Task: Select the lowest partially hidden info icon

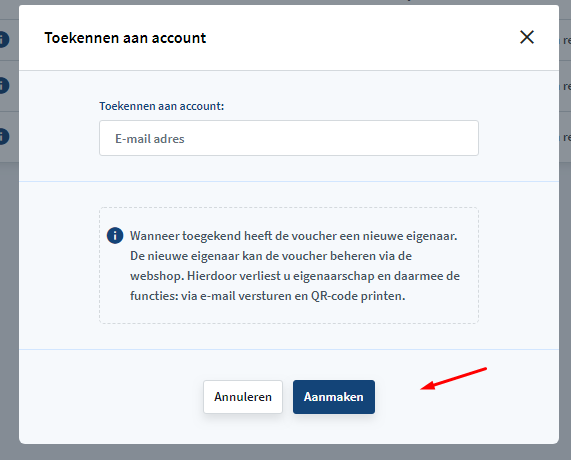Action: click(x=4, y=137)
